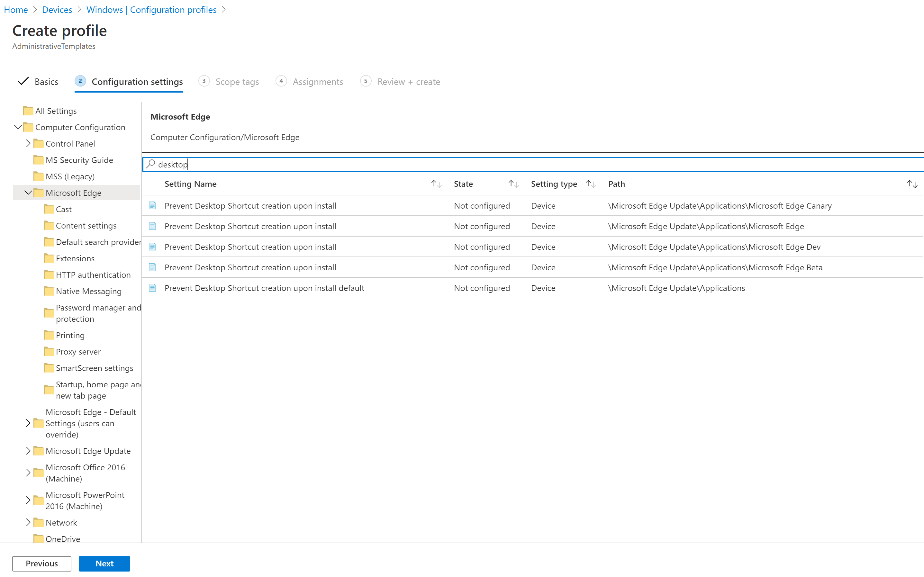Collapse the Computer Configuration tree node
Screen dimensions: 924x577
click(18, 127)
